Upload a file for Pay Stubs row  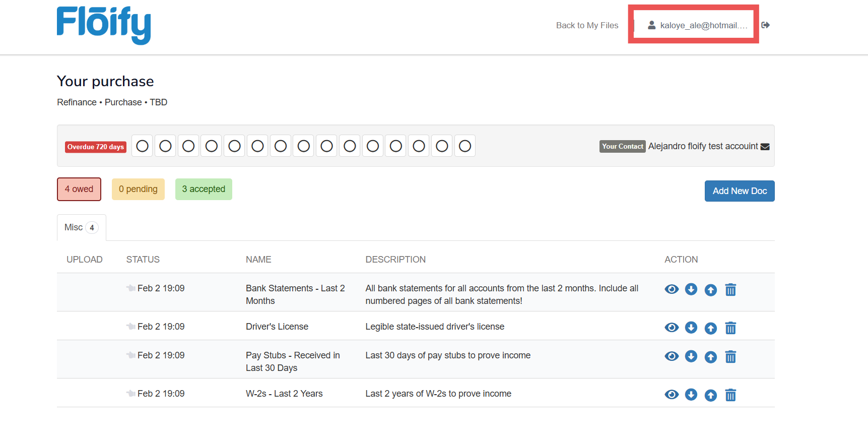[710, 357]
